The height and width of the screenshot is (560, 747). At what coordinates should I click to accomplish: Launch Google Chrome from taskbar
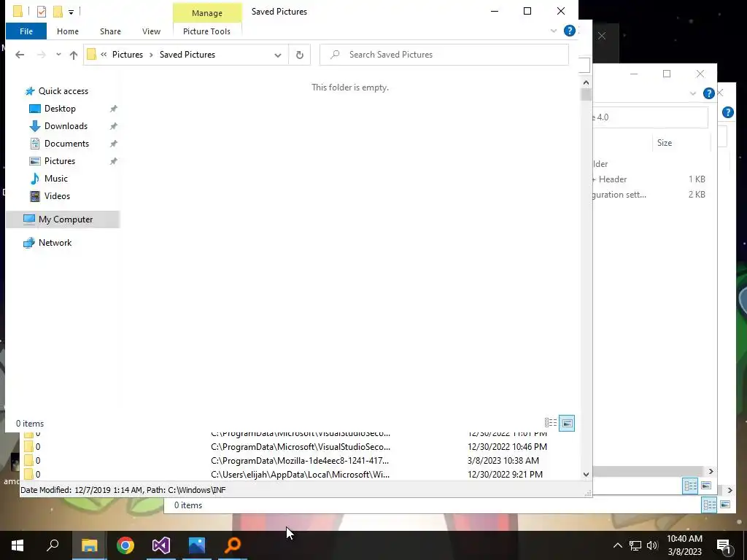click(125, 545)
